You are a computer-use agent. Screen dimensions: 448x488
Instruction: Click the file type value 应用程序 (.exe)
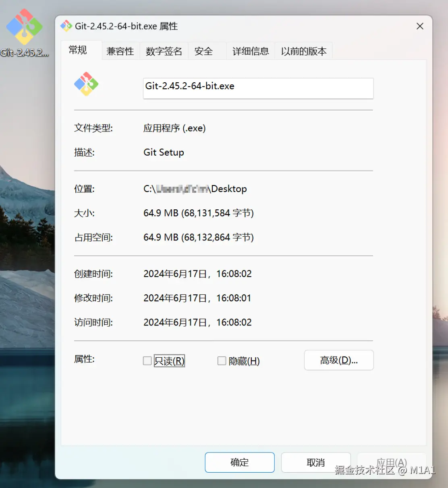pos(174,128)
